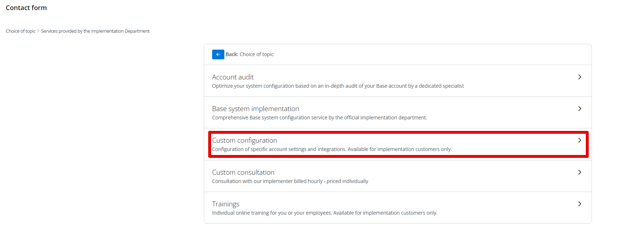Click the individual online training description

coord(324,213)
